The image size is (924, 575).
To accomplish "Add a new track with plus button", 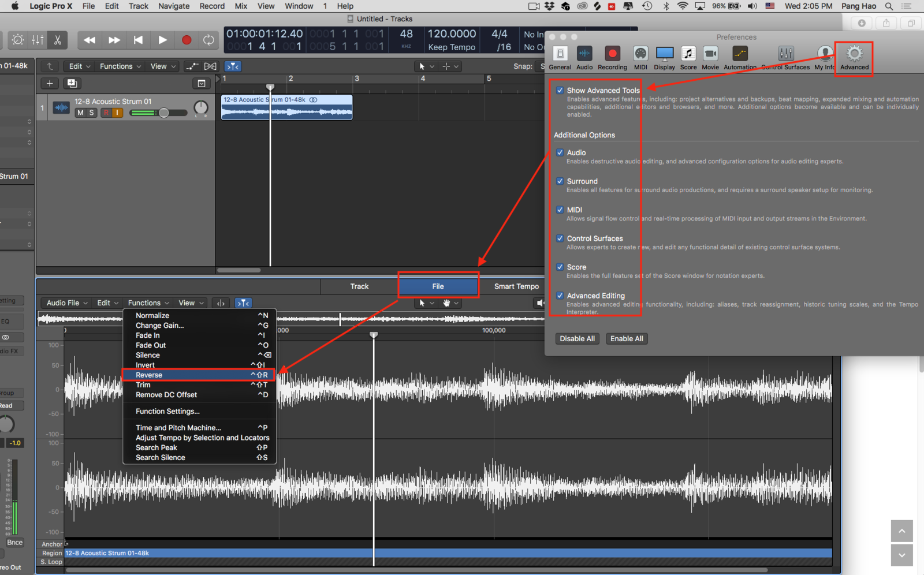I will (x=50, y=83).
